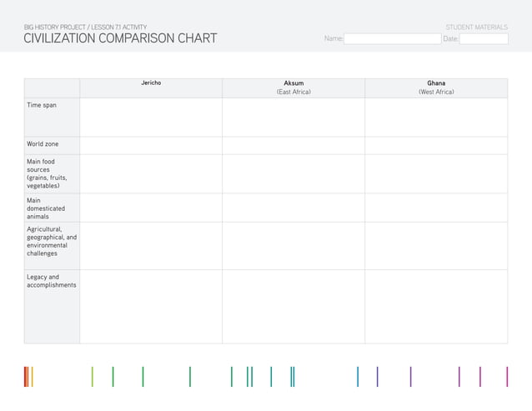The height and width of the screenshot is (411, 532).
Task: Click the World zone cell under Aksum
Action: click(x=294, y=145)
